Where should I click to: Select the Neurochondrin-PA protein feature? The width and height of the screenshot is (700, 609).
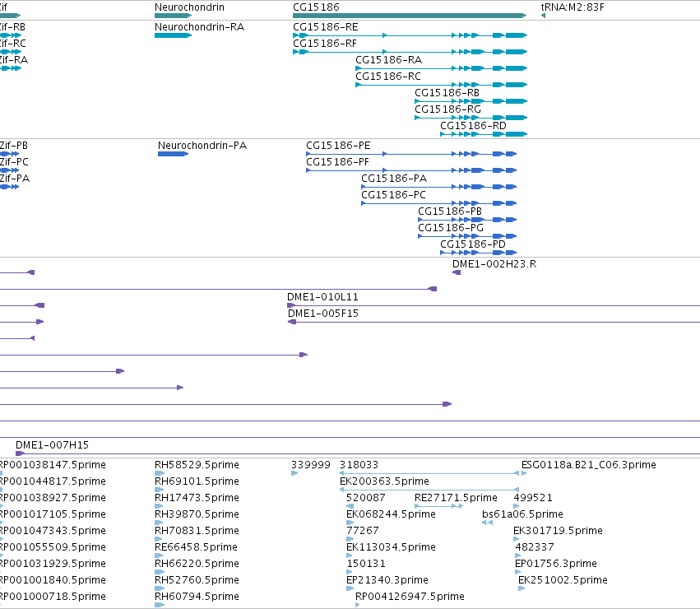(174, 154)
